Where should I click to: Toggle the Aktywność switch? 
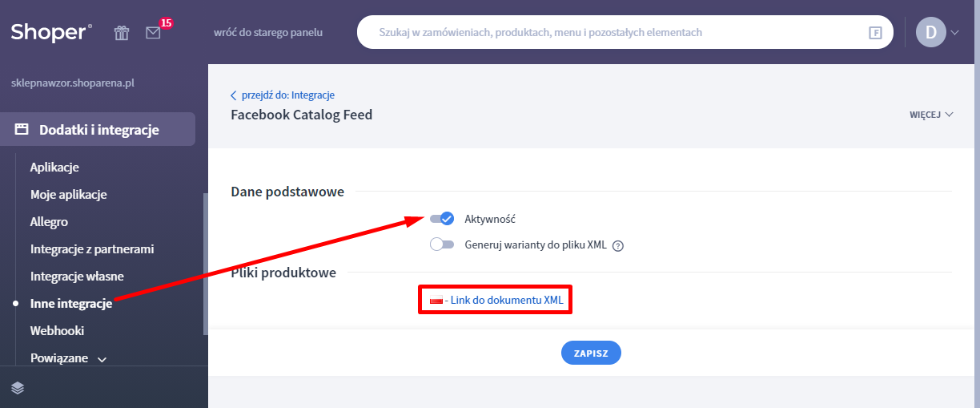442,219
